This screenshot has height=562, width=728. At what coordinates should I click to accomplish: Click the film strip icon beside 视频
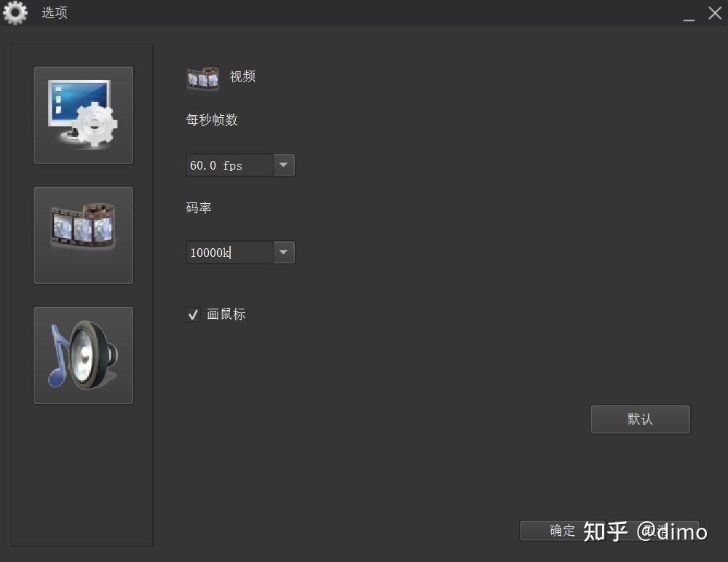click(x=202, y=77)
